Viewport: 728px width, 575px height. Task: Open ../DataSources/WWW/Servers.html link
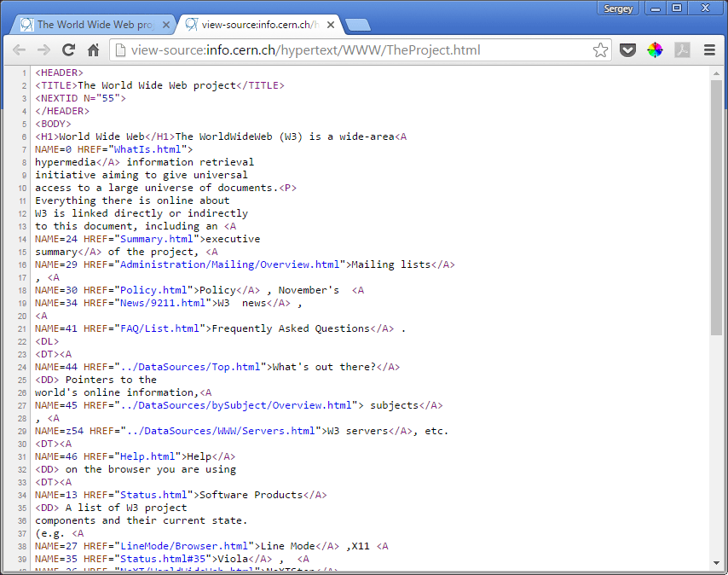point(221,431)
